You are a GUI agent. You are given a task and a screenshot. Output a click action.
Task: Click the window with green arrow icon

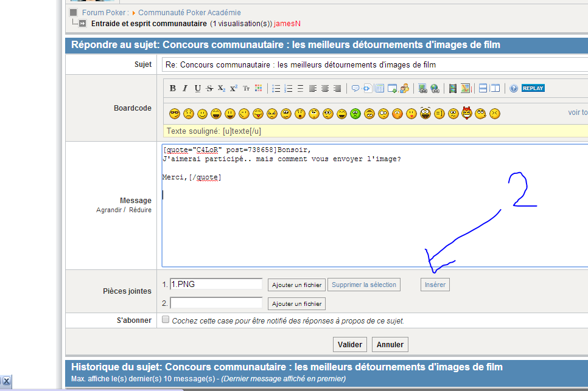[x=392, y=88]
